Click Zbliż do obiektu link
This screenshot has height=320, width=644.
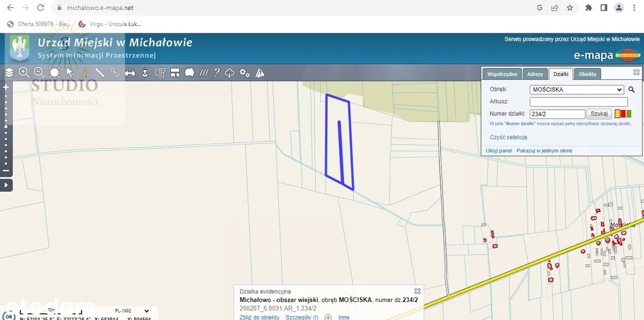[259, 317]
